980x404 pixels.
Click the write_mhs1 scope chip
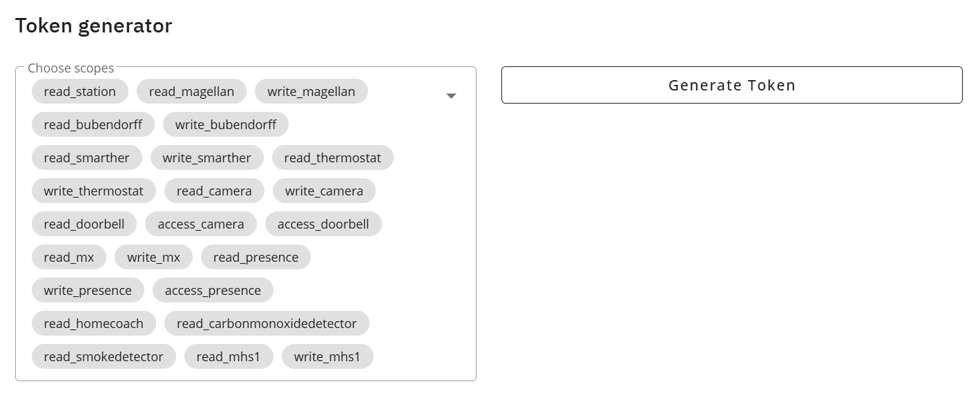pos(327,357)
